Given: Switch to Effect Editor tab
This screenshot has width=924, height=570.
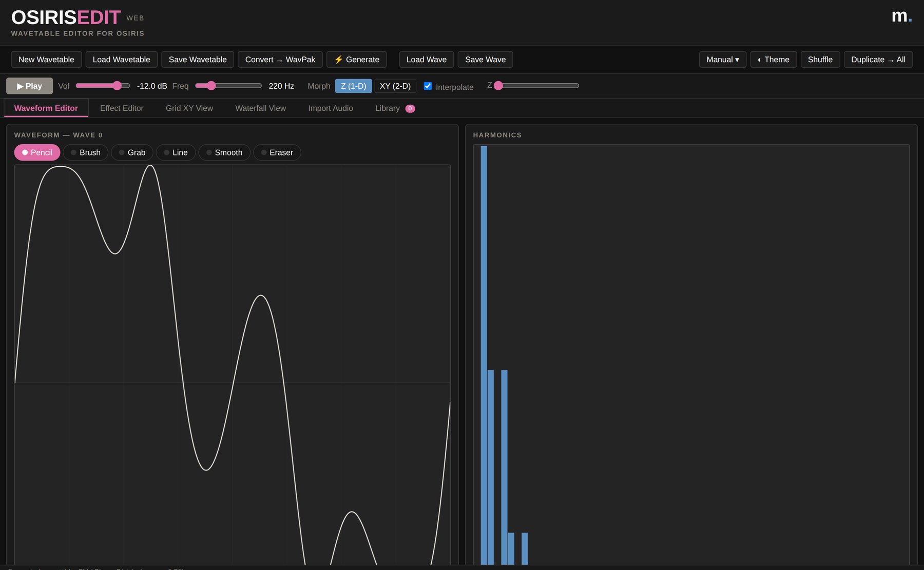Looking at the screenshot, I should pos(122,108).
